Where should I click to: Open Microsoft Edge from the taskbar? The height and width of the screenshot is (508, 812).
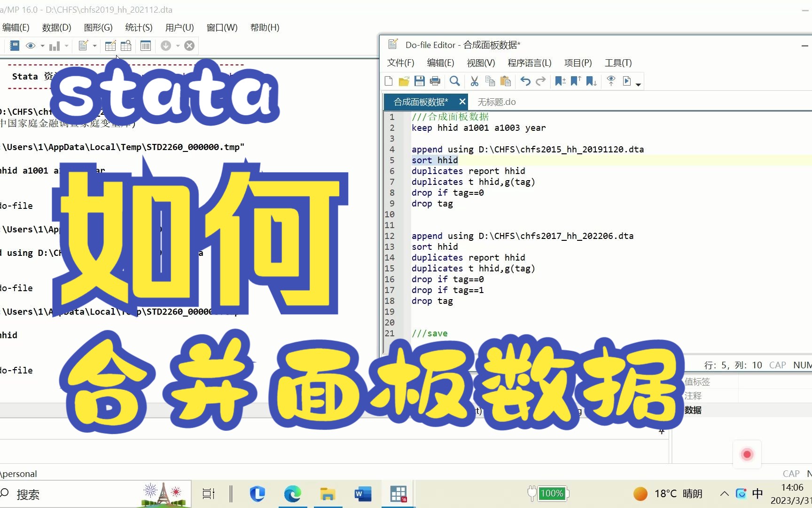292,494
